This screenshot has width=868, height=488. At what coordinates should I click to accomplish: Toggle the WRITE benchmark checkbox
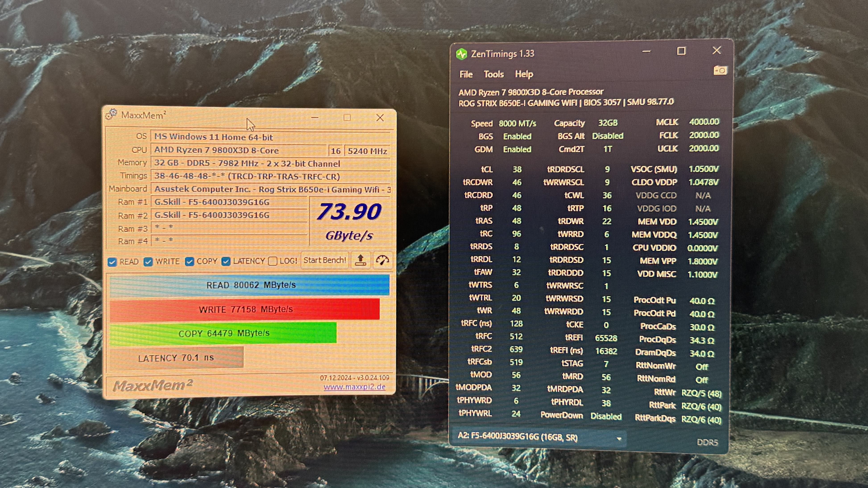(x=148, y=262)
